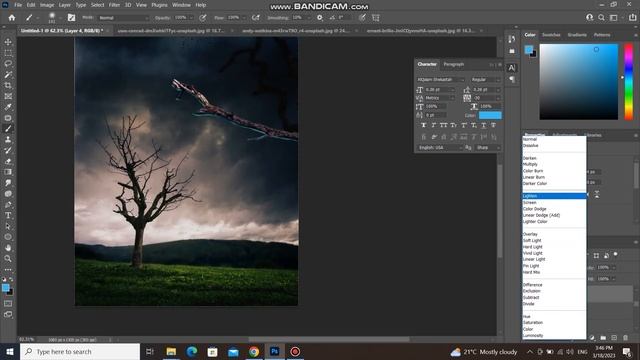Click the Character panel text color swatch
The image size is (640, 360).
pos(490,116)
